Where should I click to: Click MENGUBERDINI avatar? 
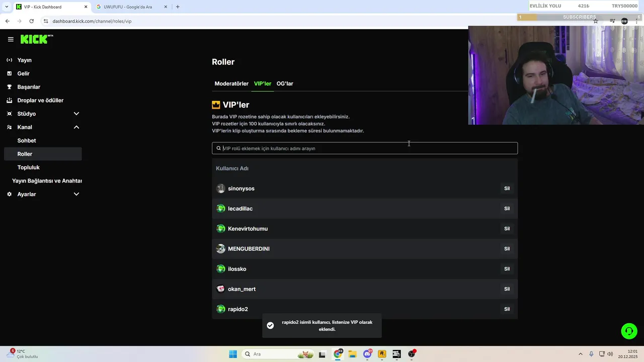(x=220, y=249)
